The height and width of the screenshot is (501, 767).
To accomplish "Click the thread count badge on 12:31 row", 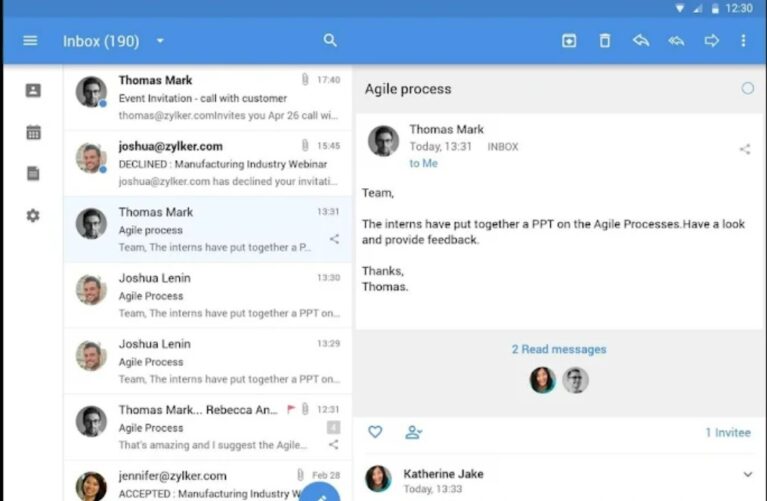I will point(334,428).
